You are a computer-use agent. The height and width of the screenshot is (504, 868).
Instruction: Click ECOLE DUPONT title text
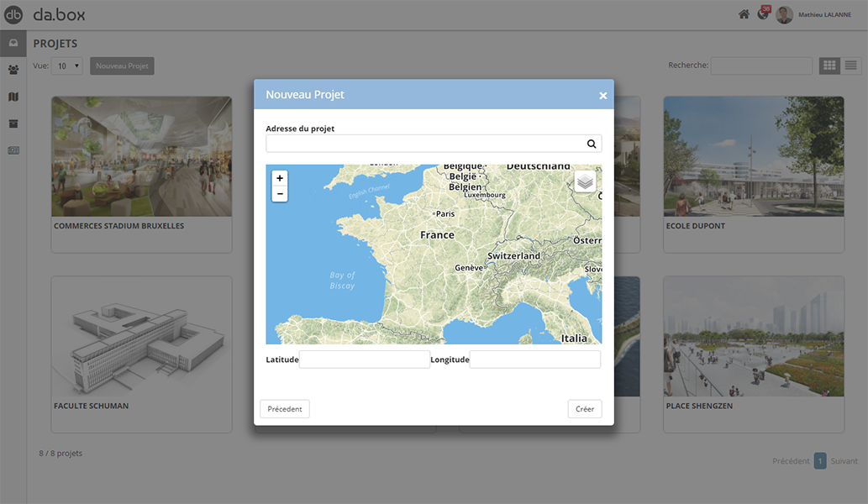click(695, 226)
